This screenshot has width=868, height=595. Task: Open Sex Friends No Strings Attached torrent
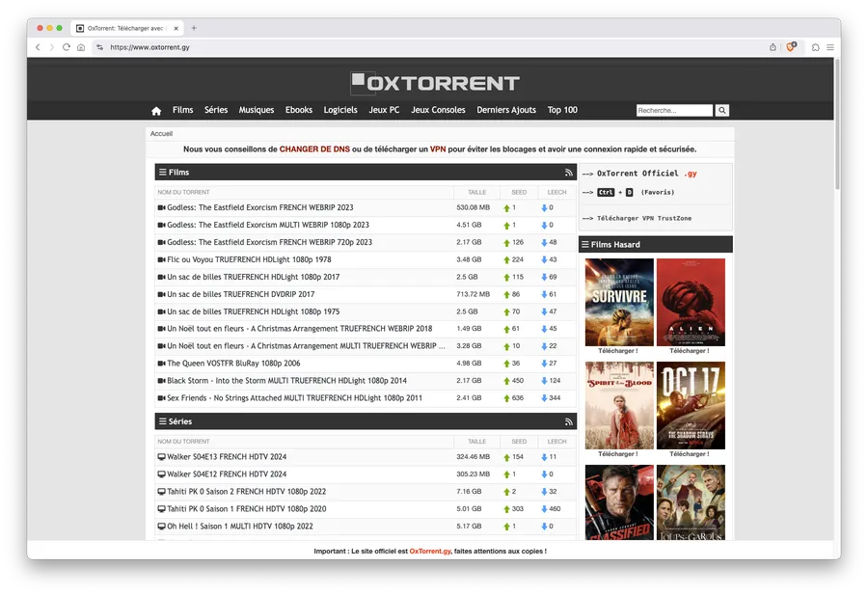294,398
